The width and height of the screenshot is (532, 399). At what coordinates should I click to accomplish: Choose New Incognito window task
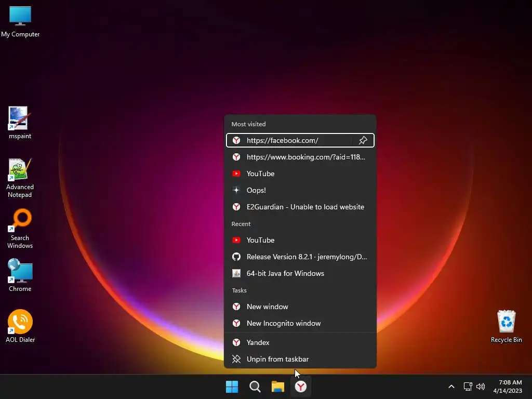tap(300, 323)
